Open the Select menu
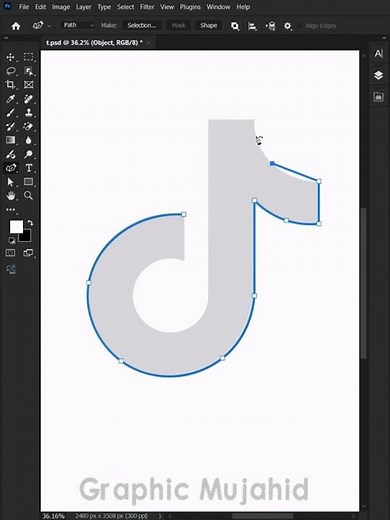390x520 pixels. pos(125,7)
